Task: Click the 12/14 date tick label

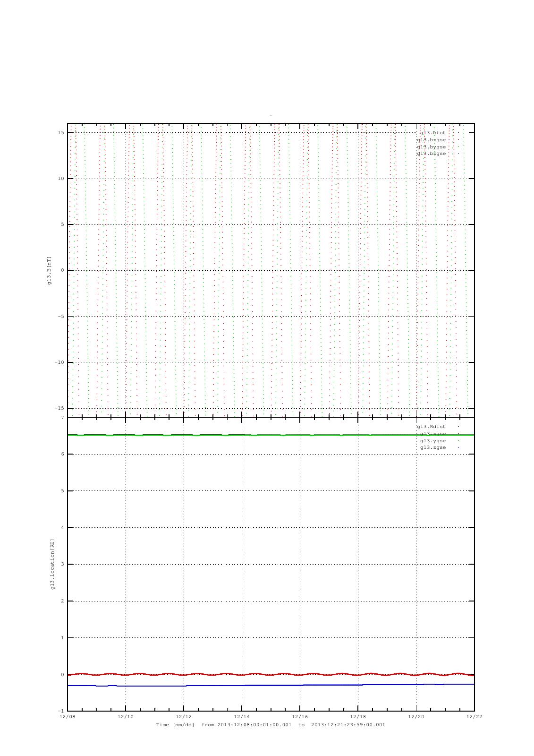Action: tap(242, 717)
